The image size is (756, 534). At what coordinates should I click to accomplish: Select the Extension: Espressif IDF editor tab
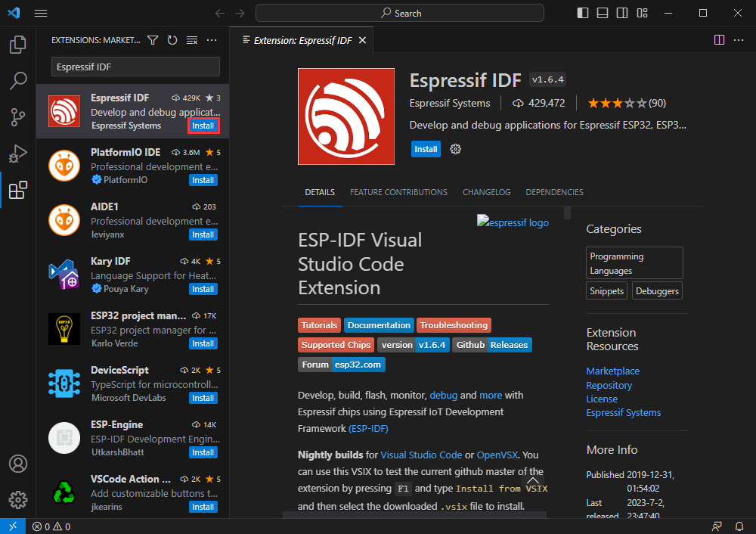[302, 40]
